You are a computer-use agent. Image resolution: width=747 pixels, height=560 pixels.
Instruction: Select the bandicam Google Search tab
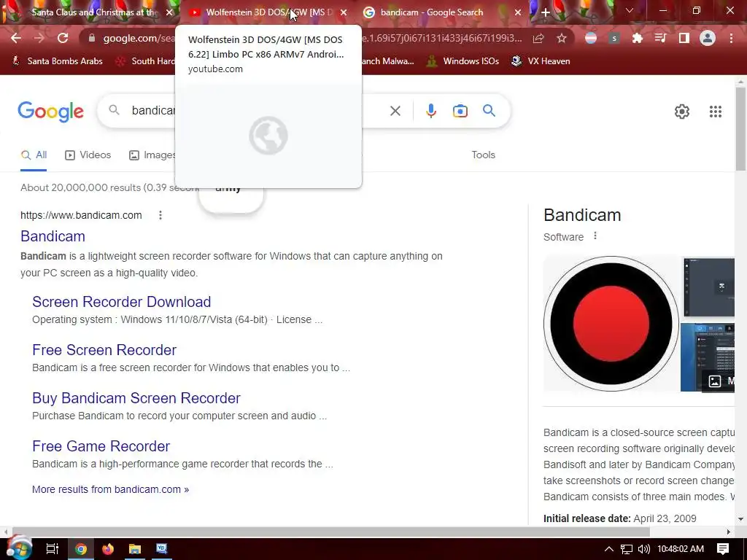click(x=432, y=12)
